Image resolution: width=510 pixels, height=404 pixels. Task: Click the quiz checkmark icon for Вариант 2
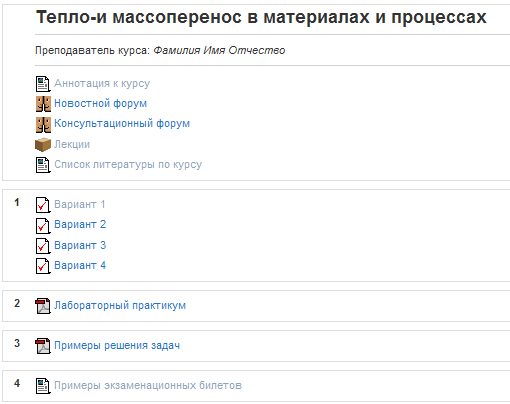pos(43,226)
